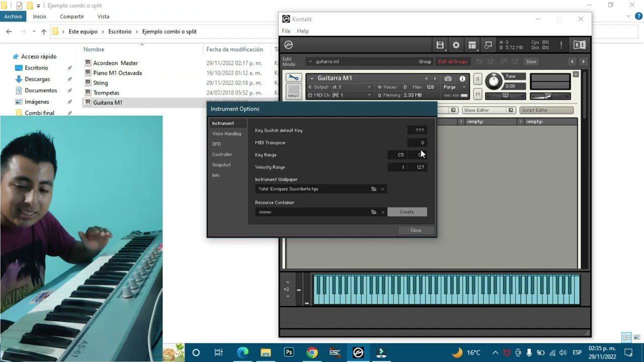Viewport: 644px width, 362px height.
Task: Open the Kontakt File menu
Action: click(286, 31)
